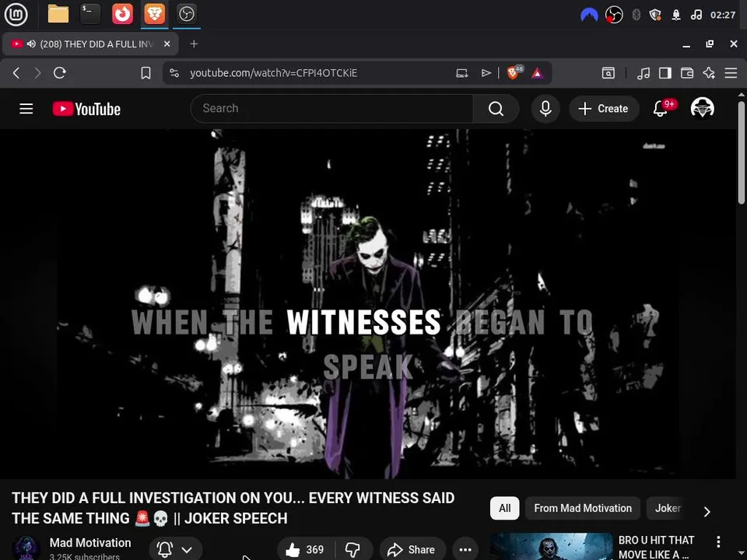Share this video

pos(412,550)
